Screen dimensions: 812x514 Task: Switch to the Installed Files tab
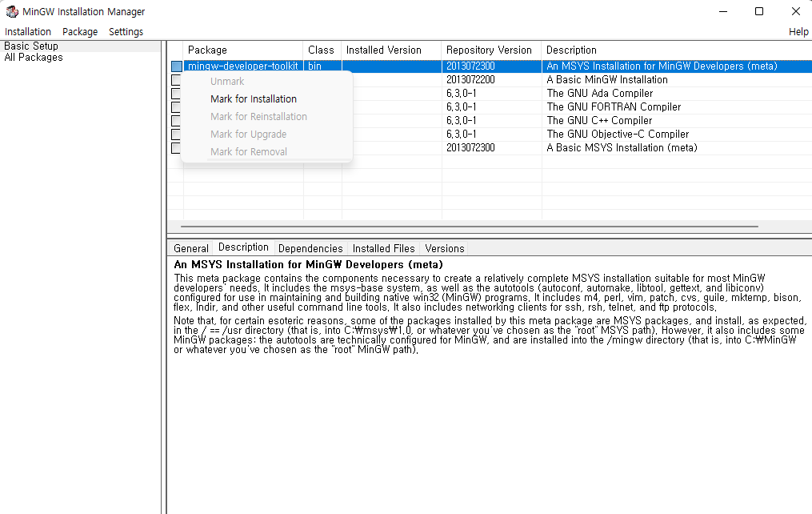click(x=384, y=248)
